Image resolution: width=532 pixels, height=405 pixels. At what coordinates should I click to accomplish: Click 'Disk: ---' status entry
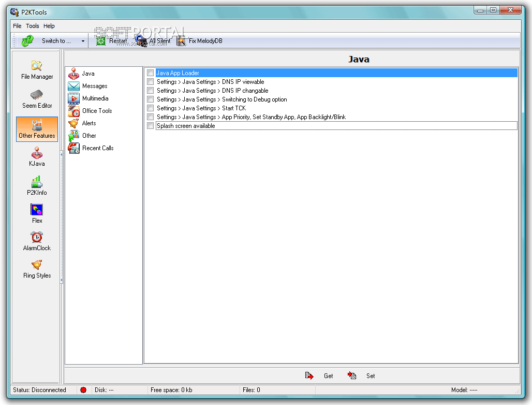point(104,390)
